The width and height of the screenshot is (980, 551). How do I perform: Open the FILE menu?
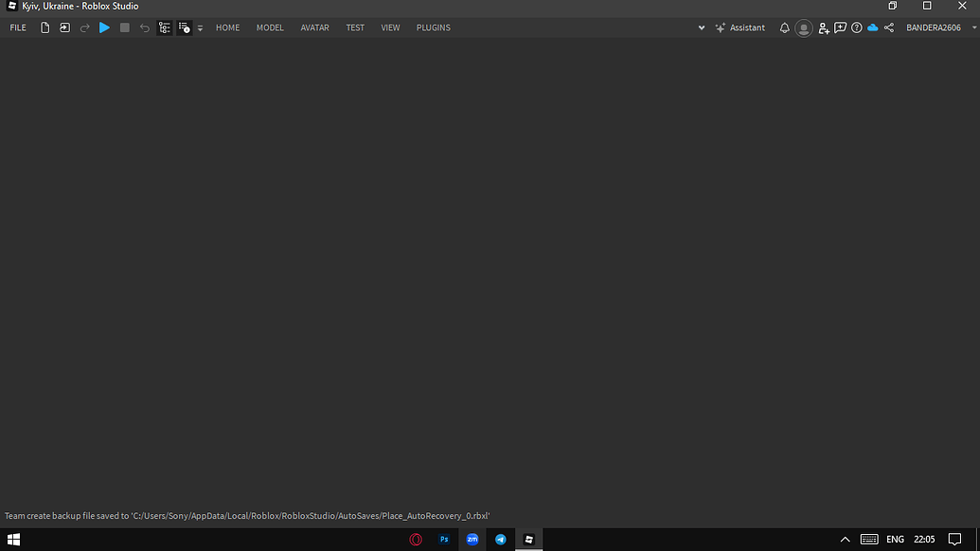[x=17, y=27]
